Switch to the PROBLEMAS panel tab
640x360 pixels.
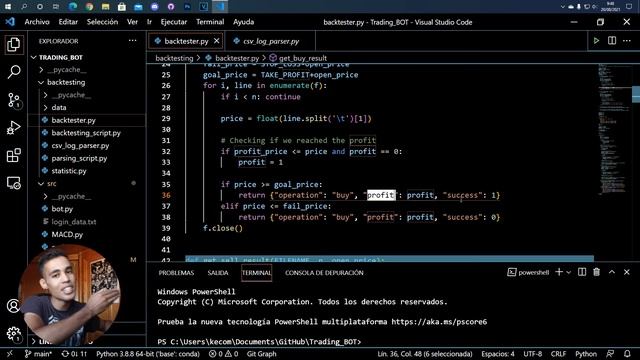176,273
